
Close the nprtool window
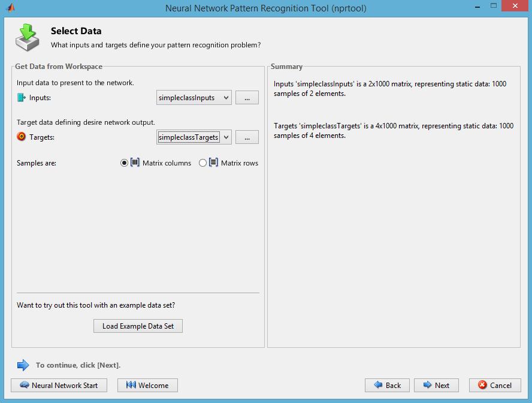(x=515, y=6)
